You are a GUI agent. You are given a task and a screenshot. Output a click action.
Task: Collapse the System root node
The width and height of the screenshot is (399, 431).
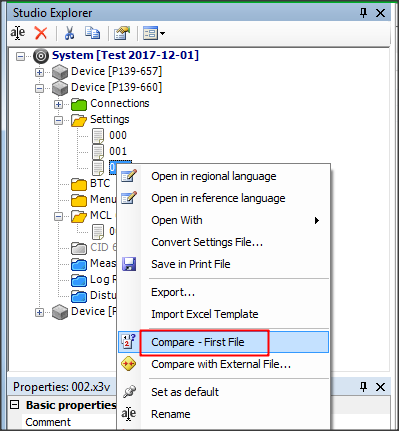20,56
